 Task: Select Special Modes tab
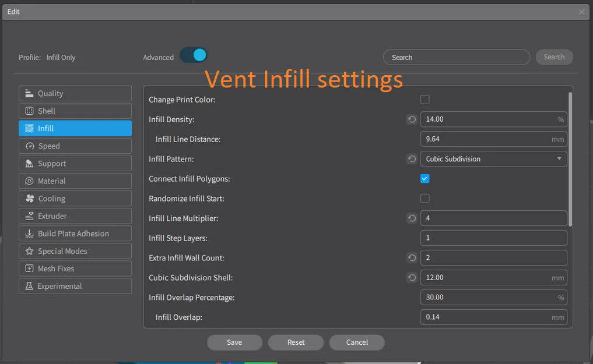[75, 250]
